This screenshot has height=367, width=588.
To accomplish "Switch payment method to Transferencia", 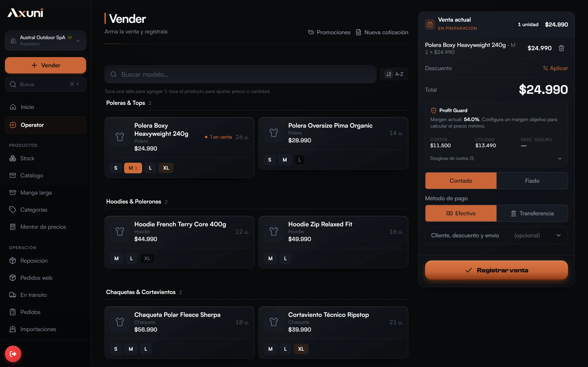I will tap(532, 213).
